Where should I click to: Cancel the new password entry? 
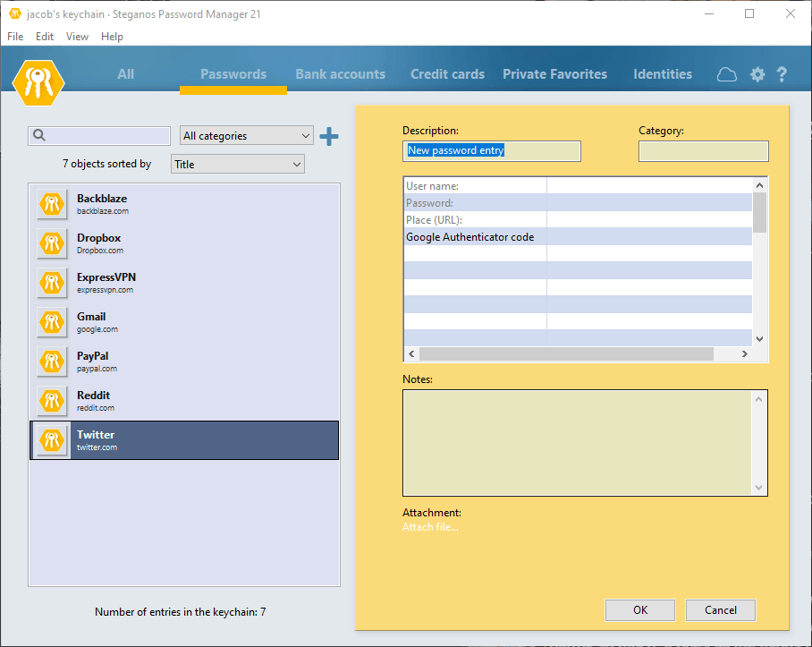(x=721, y=610)
